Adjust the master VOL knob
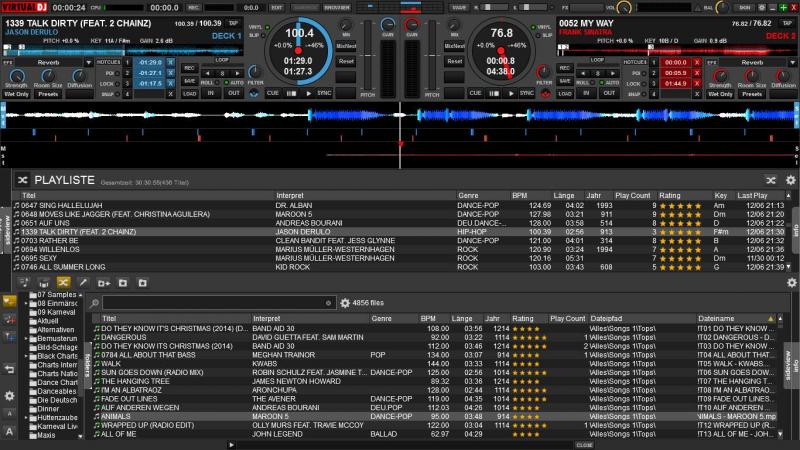This screenshot has height=450, width=800. [x=623, y=8]
